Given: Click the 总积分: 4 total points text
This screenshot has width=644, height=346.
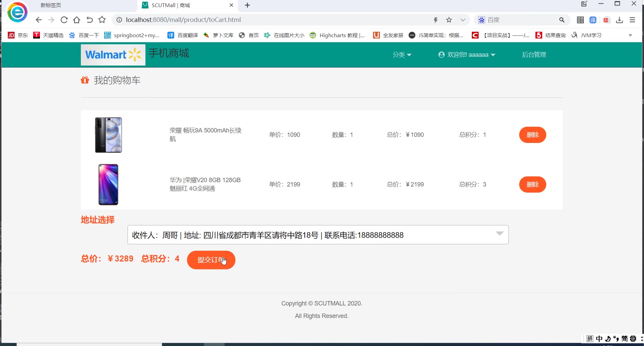Looking at the screenshot, I should pyautogui.click(x=160, y=259).
